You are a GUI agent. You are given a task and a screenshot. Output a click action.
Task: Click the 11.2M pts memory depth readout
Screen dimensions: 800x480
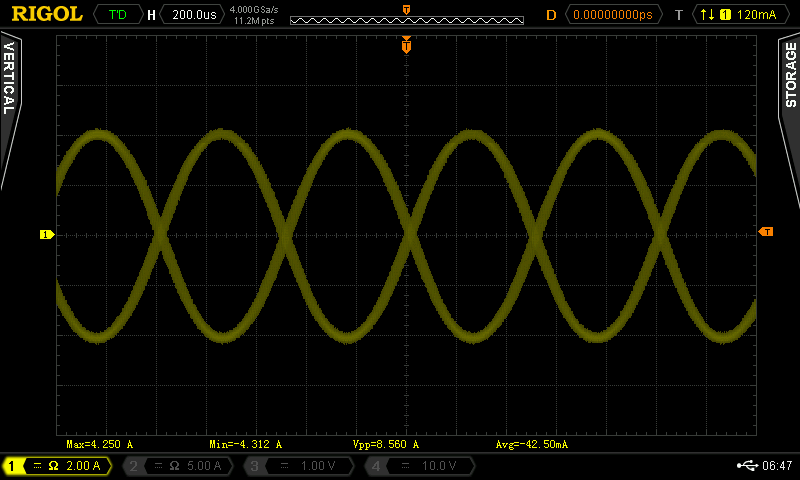pyautogui.click(x=254, y=21)
